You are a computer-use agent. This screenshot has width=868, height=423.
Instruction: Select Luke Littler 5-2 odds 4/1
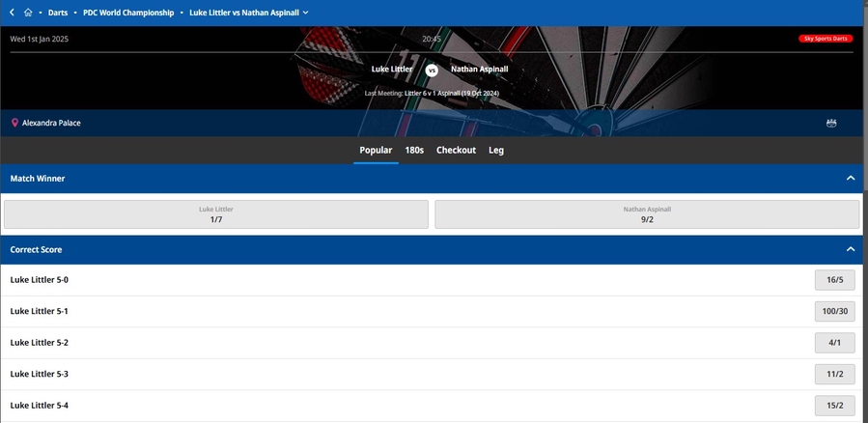pos(835,343)
